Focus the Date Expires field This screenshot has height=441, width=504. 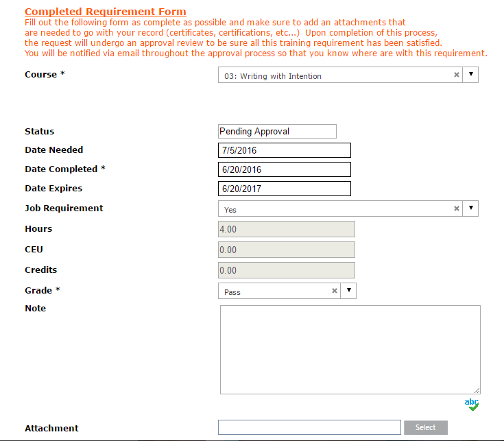pyautogui.click(x=285, y=189)
